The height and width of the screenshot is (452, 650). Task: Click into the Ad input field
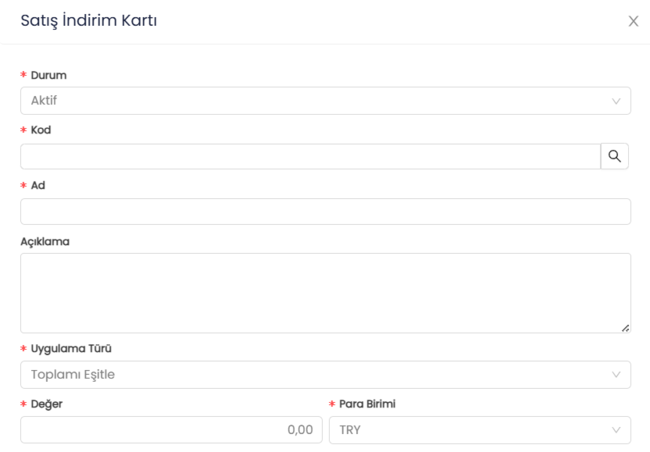coord(325,211)
